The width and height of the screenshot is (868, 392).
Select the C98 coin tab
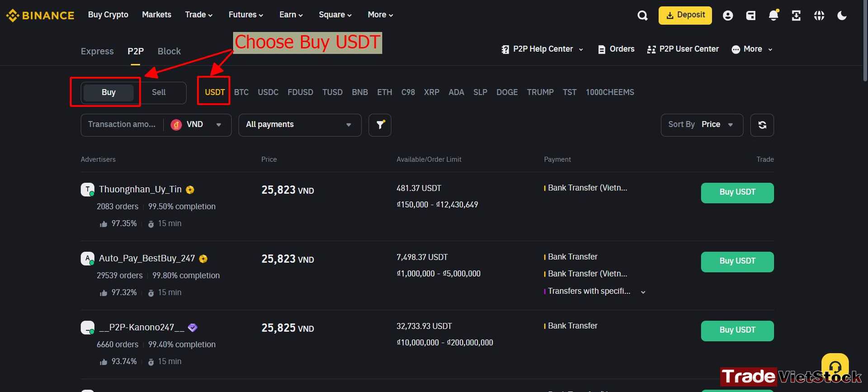pyautogui.click(x=408, y=92)
